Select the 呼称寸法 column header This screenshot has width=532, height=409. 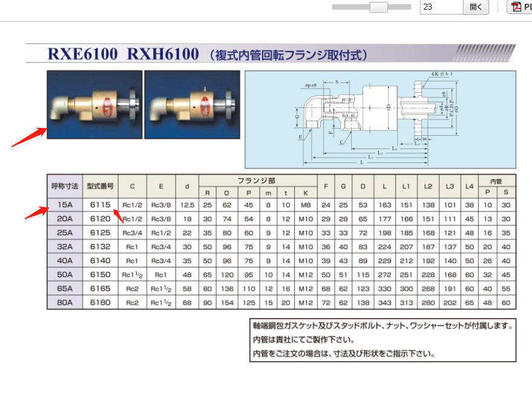pyautogui.click(x=63, y=185)
